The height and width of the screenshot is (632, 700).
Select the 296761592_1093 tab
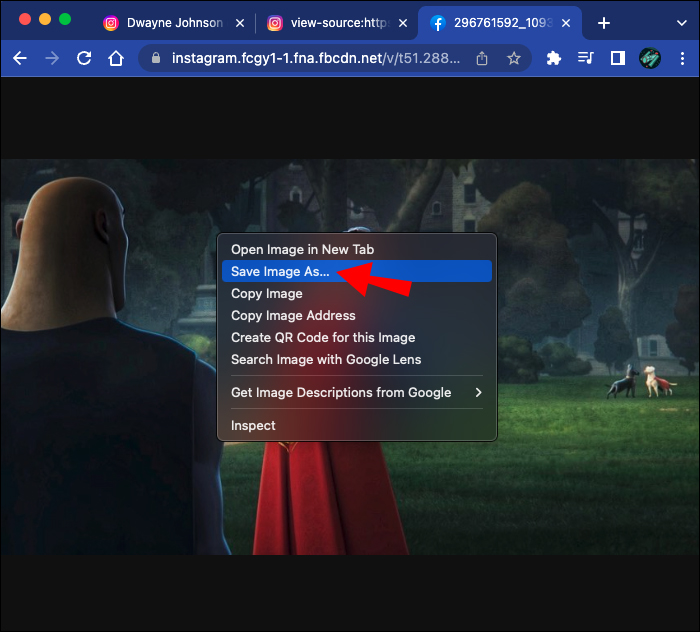pos(500,23)
